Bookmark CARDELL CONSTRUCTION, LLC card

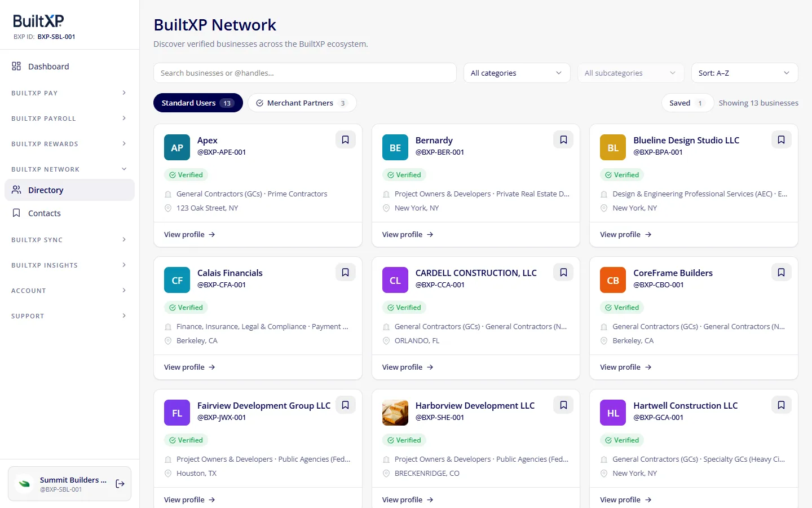[x=563, y=273]
